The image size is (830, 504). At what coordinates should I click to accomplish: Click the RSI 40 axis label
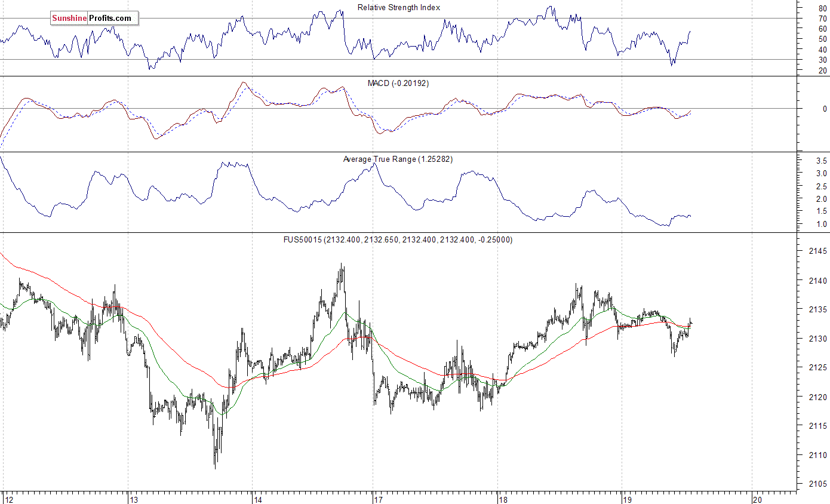click(823, 50)
